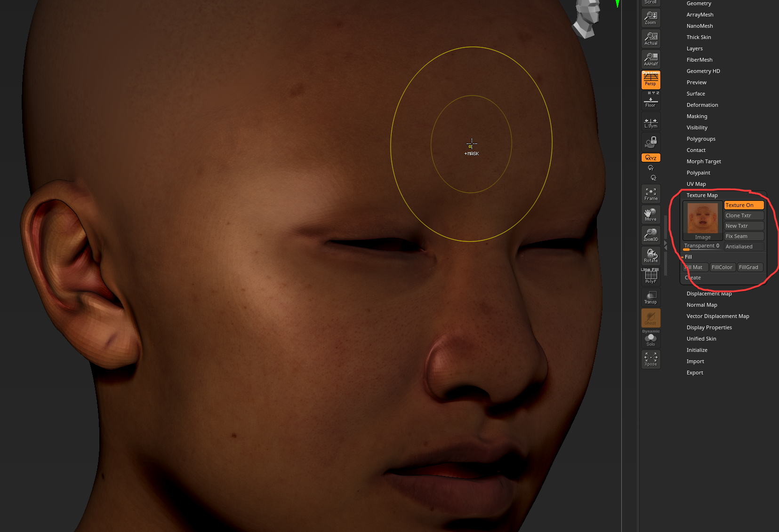779x532 pixels.
Task: Click the AAHalf view icon
Action: click(x=651, y=59)
